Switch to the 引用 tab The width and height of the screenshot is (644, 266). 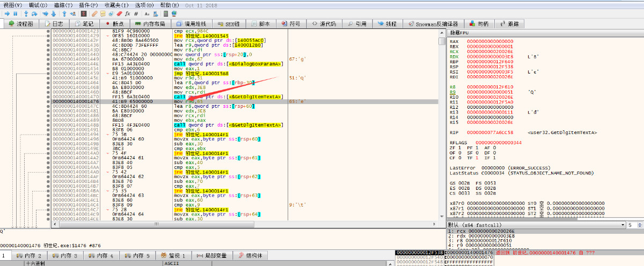coord(357,24)
